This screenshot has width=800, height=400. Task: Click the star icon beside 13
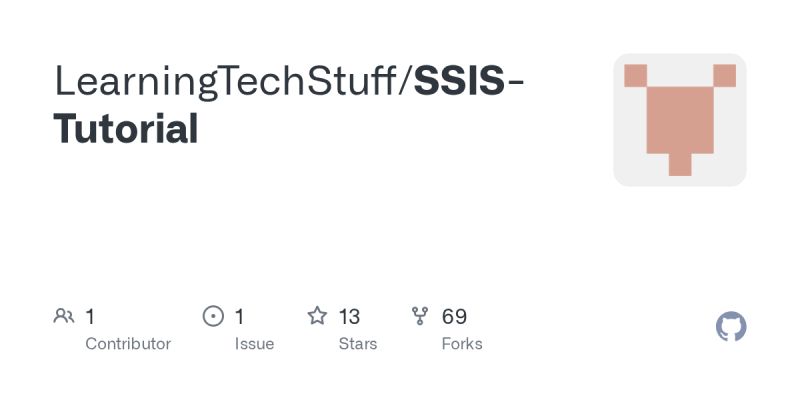317,316
